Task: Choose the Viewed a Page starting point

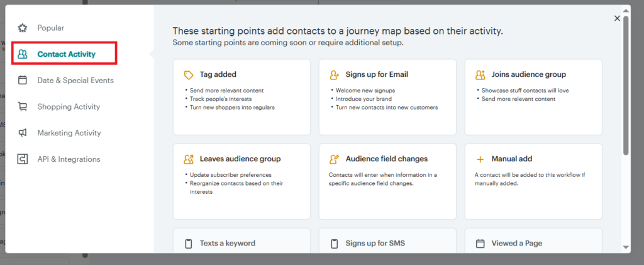Action: [533, 242]
